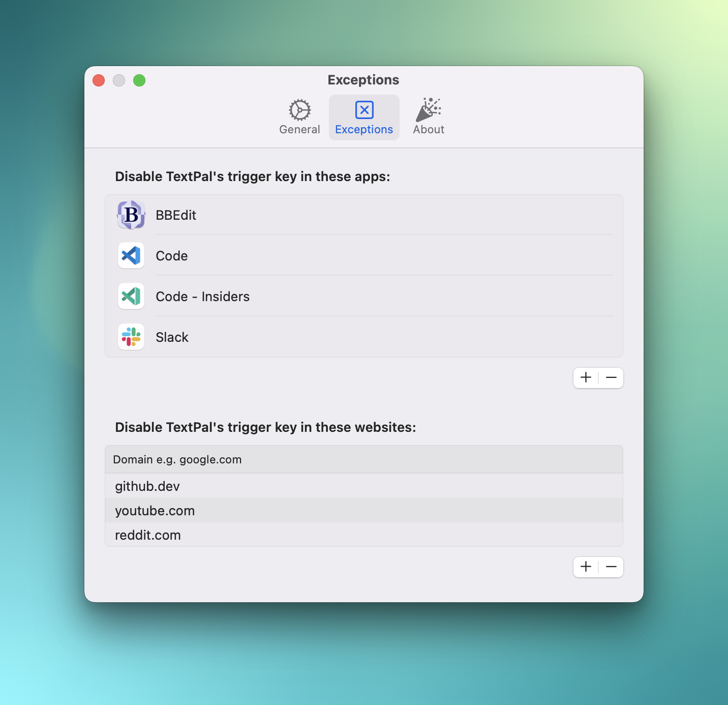Switch to the About tab label
Screen dimensions: 728x705
coord(429,130)
